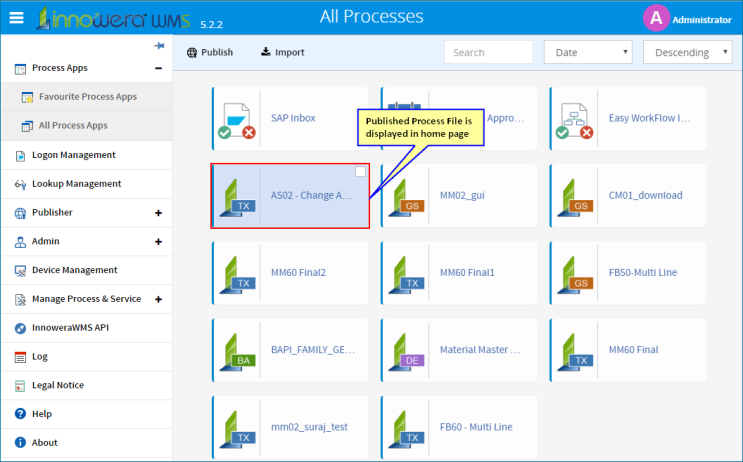Click the BAPI_FAMILY_GE BA process icon
The height and width of the screenshot is (462, 743).
tap(238, 353)
